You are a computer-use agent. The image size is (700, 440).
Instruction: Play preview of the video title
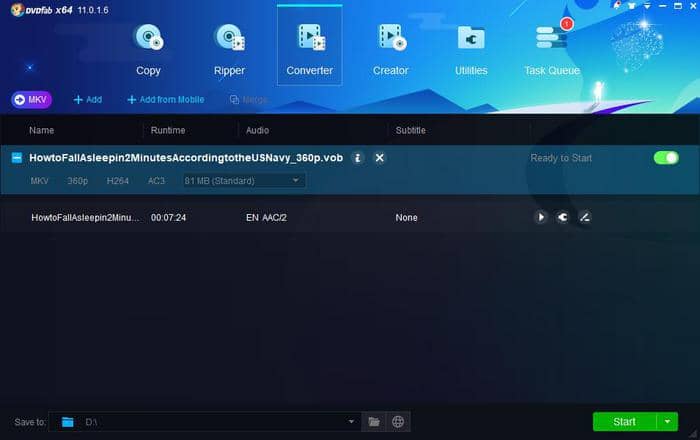pyautogui.click(x=541, y=217)
